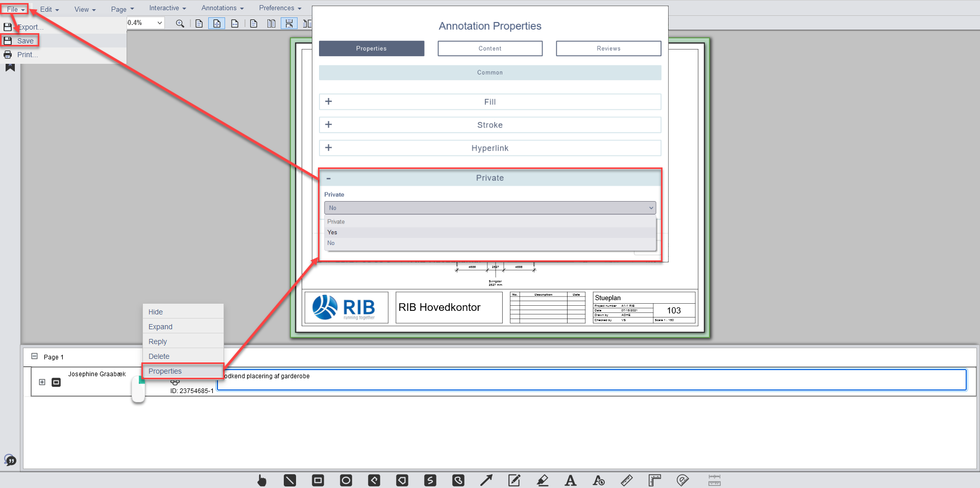Select the rectangle annotation tool
The width and height of the screenshot is (980, 488).
tap(318, 480)
